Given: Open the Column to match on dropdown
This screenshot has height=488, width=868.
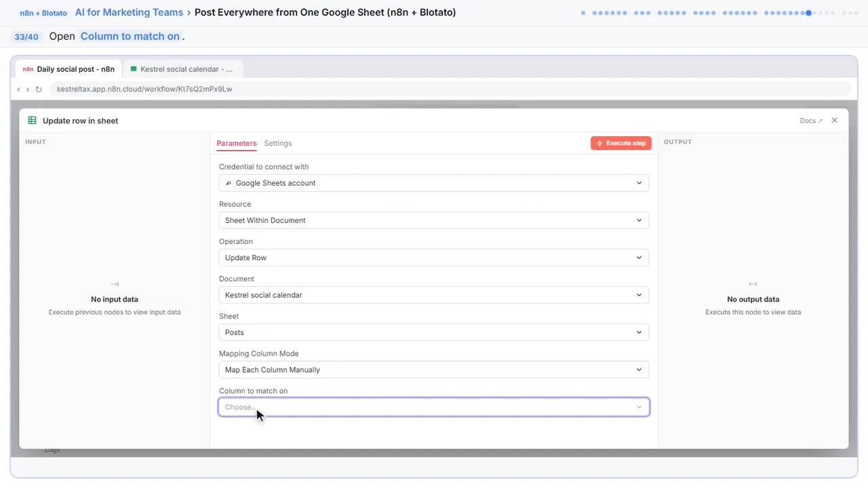Looking at the screenshot, I should tap(434, 407).
